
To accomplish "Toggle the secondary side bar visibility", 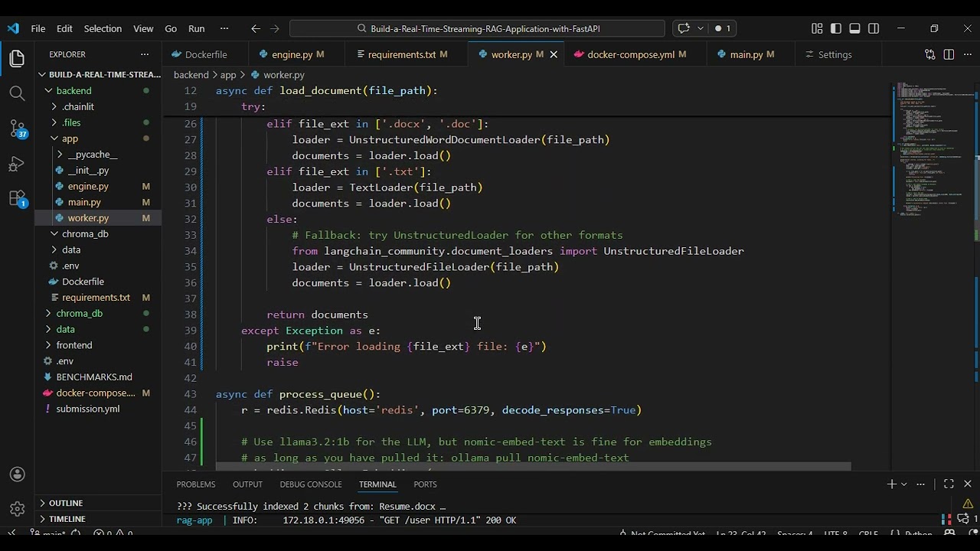I will click(x=874, y=28).
